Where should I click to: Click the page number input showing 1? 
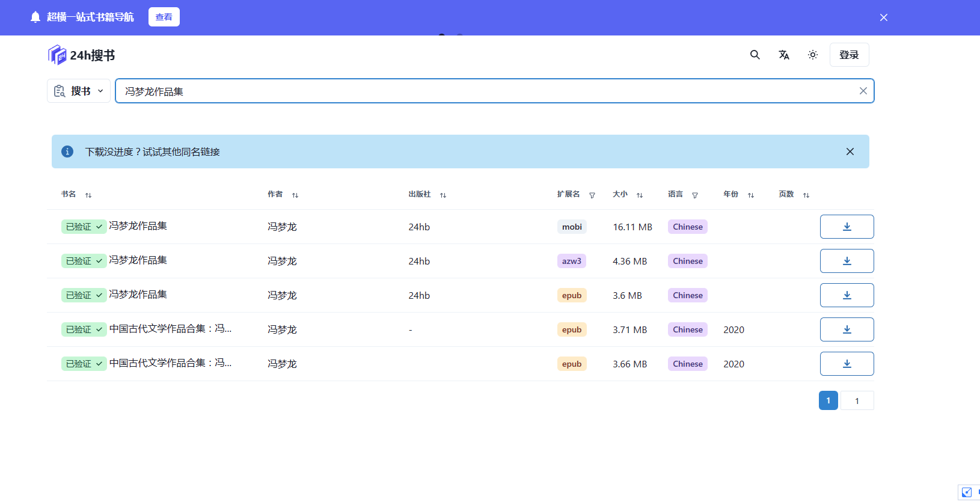[x=857, y=400]
